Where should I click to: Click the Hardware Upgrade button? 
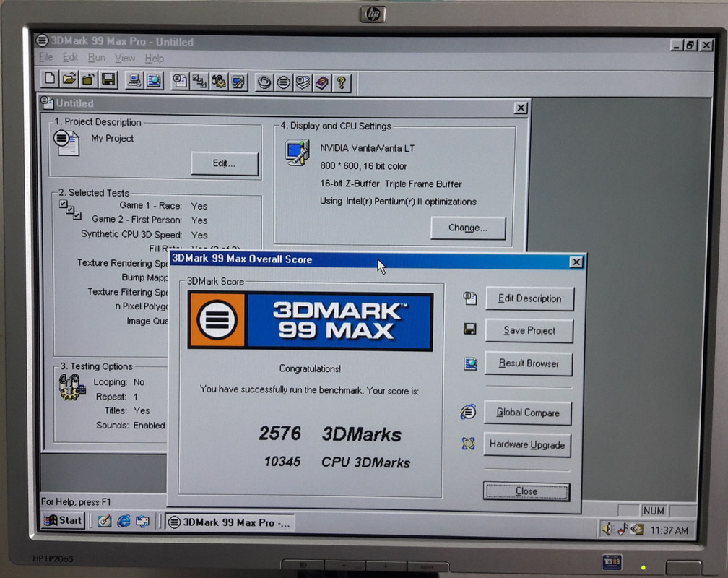click(527, 444)
